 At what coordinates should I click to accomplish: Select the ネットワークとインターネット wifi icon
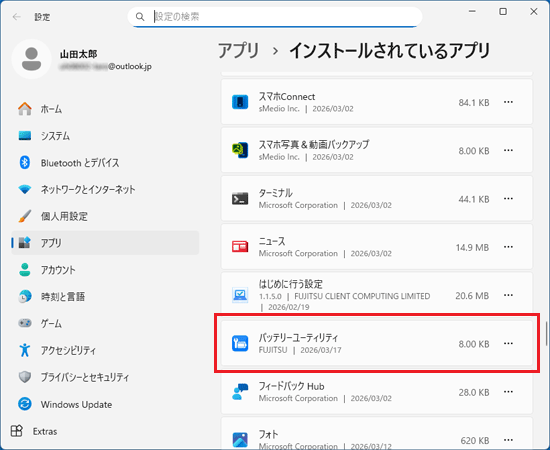click(25, 189)
